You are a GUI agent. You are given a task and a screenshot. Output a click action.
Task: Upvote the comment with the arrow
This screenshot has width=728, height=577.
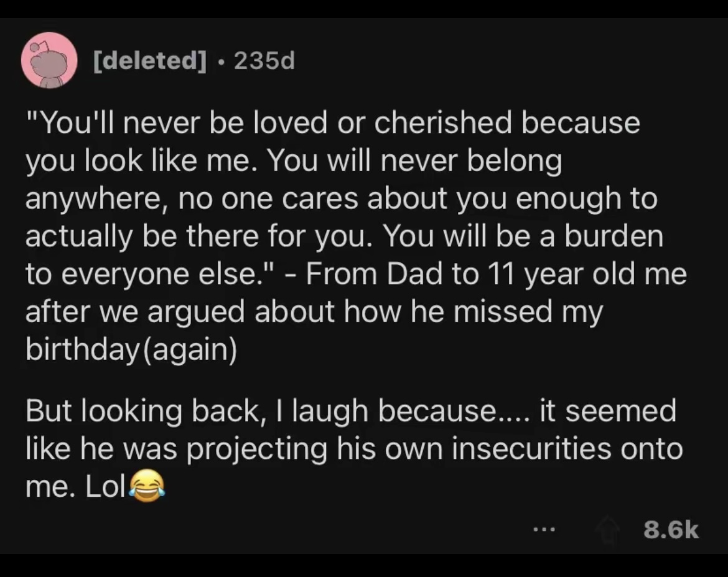[609, 530]
